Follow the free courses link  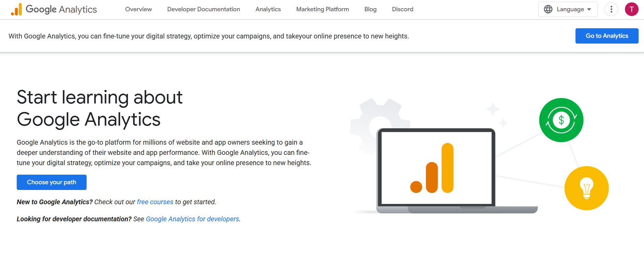tap(155, 202)
